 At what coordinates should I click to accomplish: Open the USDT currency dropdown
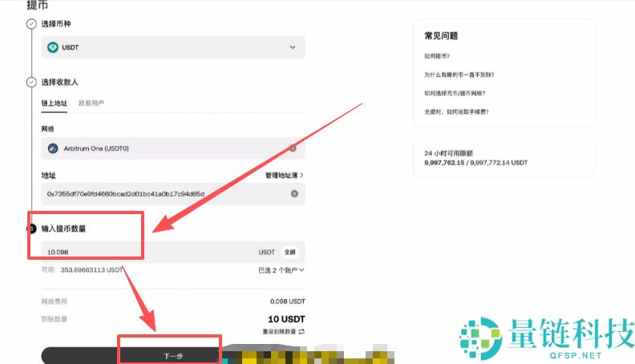173,47
